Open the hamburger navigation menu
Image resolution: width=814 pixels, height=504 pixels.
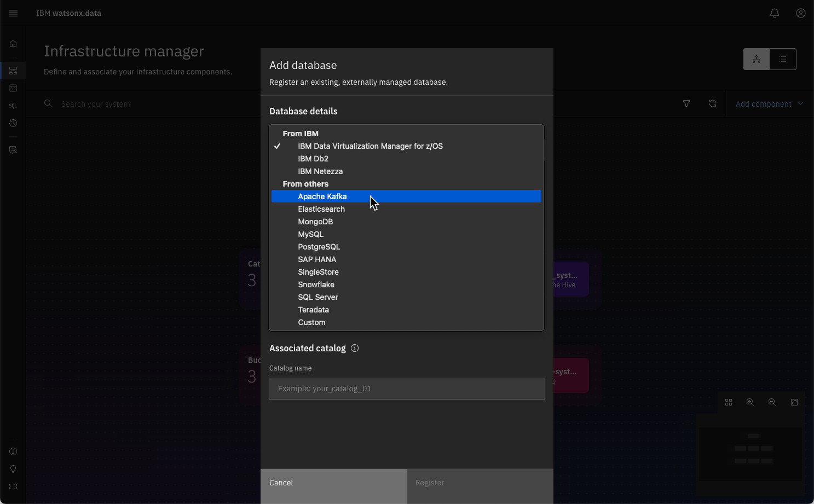[13, 13]
